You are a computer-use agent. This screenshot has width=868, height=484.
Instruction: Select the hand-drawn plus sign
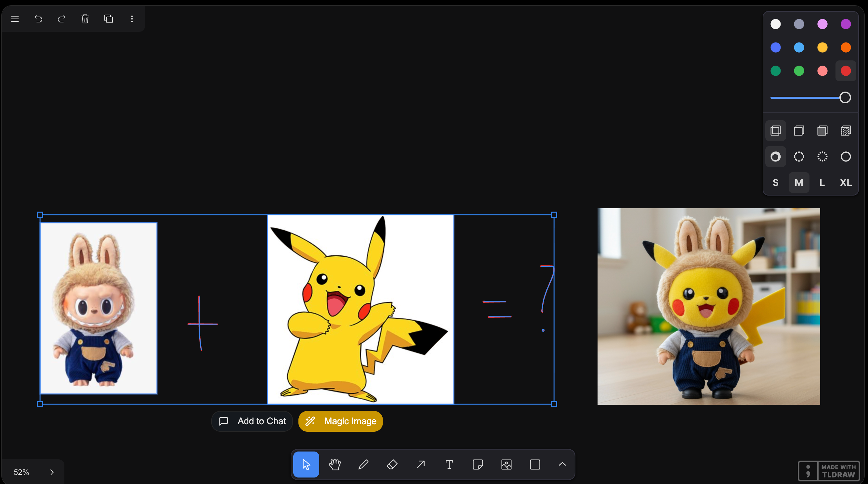coord(200,324)
